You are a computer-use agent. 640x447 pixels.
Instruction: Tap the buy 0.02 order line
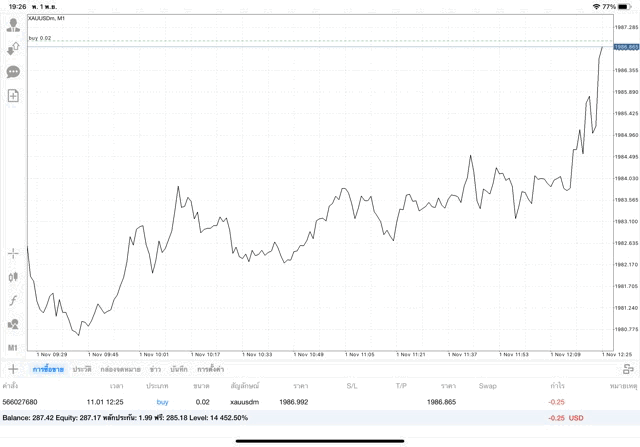pyautogui.click(x=41, y=38)
